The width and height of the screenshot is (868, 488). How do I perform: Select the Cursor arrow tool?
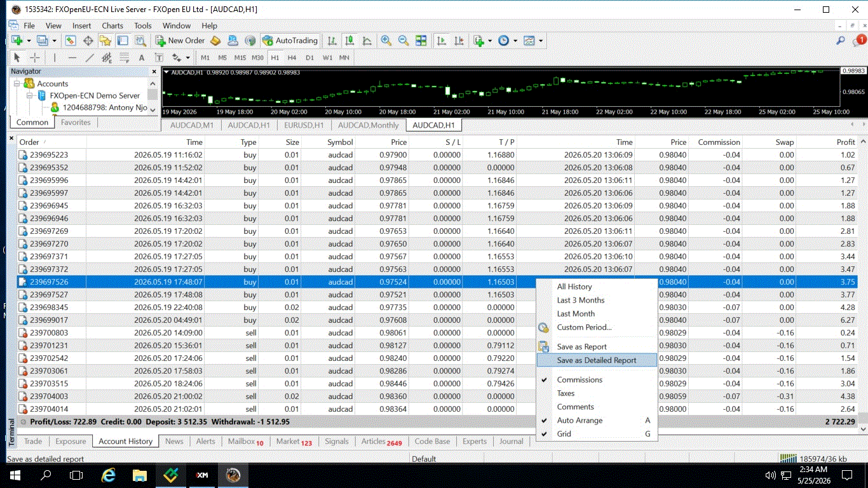tap(17, 57)
